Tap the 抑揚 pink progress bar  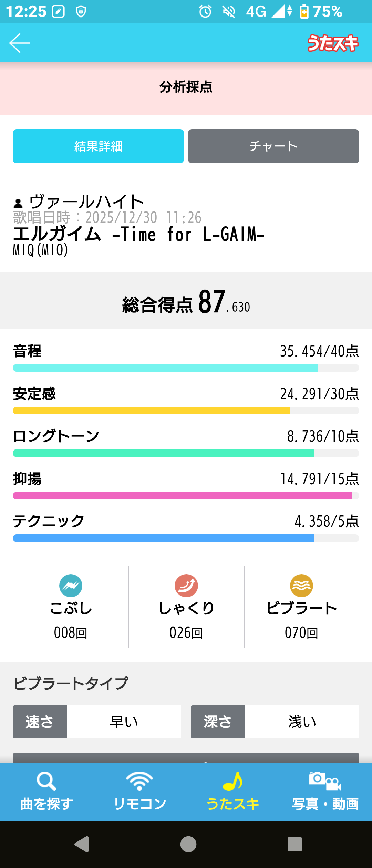coord(186,496)
